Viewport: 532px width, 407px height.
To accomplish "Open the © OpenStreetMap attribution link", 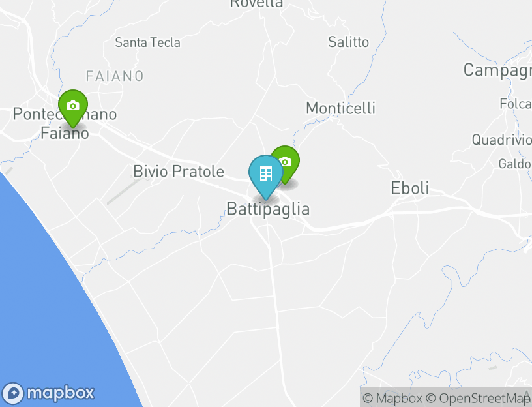I will (x=478, y=398).
